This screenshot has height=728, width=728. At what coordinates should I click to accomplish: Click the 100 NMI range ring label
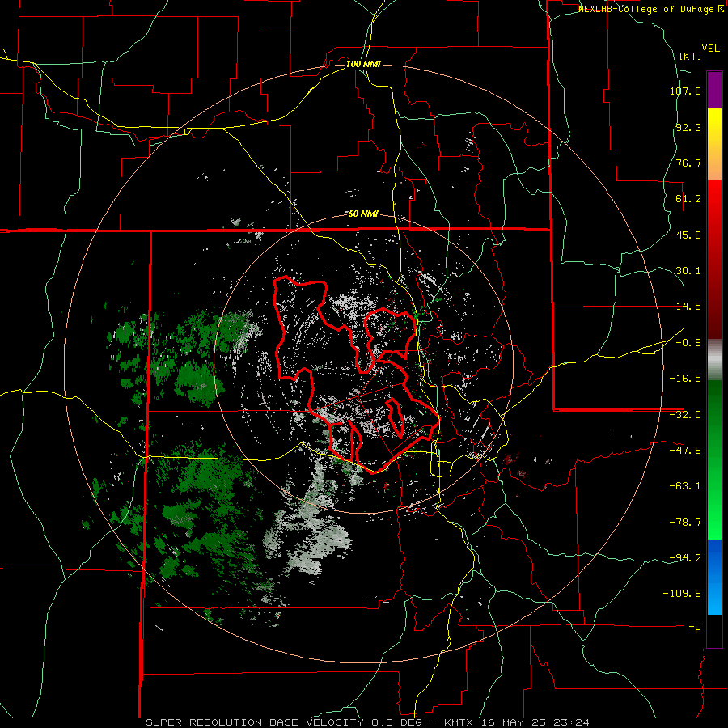click(x=363, y=64)
